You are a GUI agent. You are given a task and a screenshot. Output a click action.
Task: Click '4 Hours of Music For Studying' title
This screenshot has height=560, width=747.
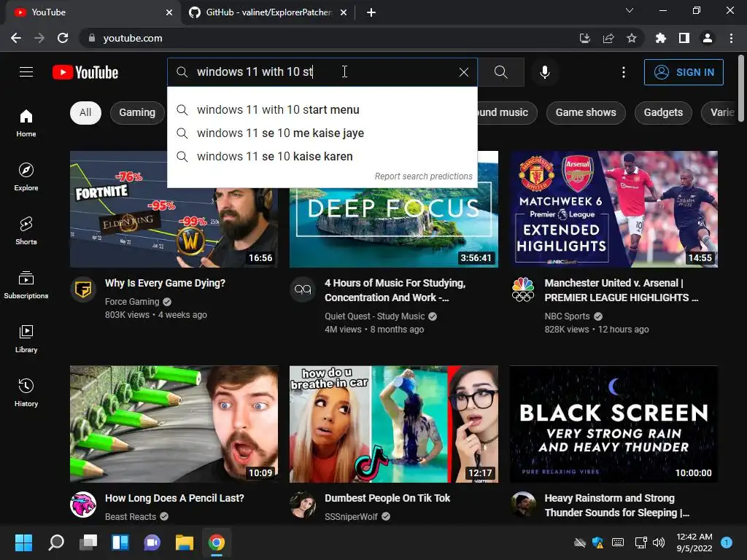395,290
